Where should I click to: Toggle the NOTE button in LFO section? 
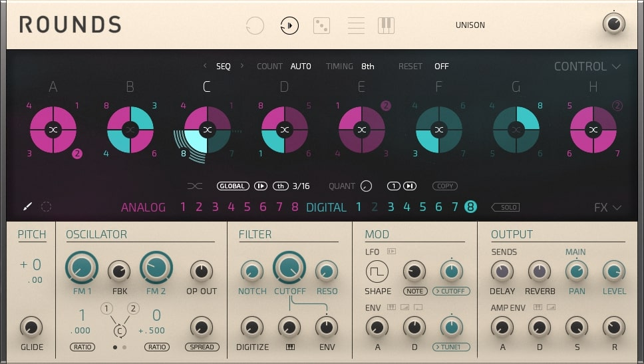tap(415, 291)
